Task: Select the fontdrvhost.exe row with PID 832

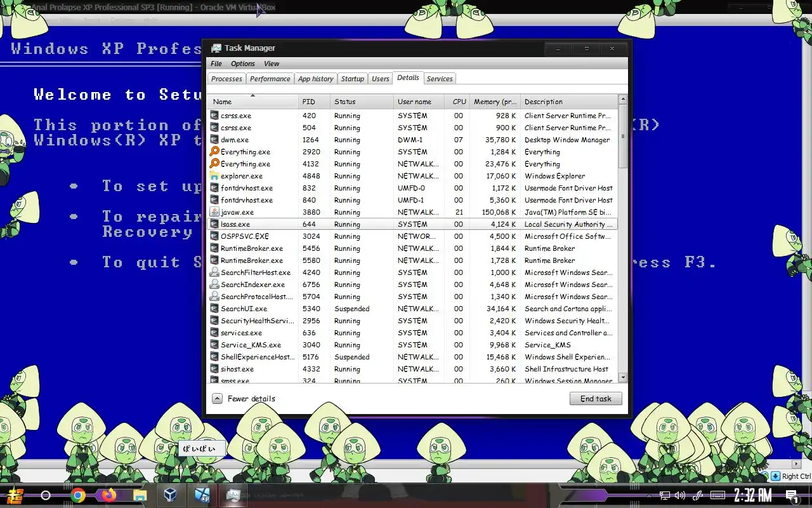Action: tap(412, 188)
